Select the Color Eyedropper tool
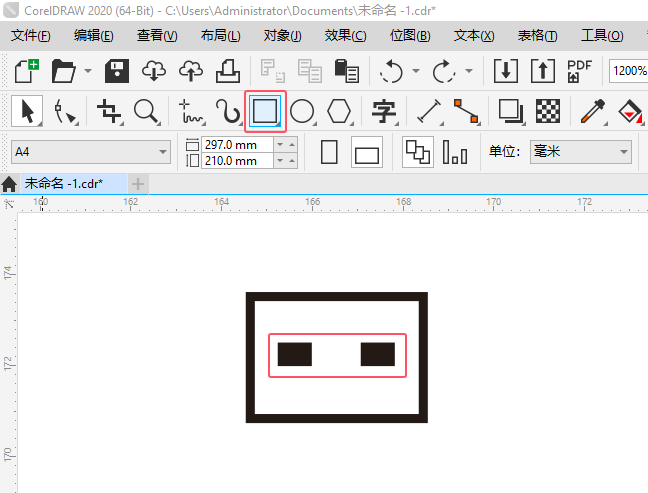 click(593, 112)
